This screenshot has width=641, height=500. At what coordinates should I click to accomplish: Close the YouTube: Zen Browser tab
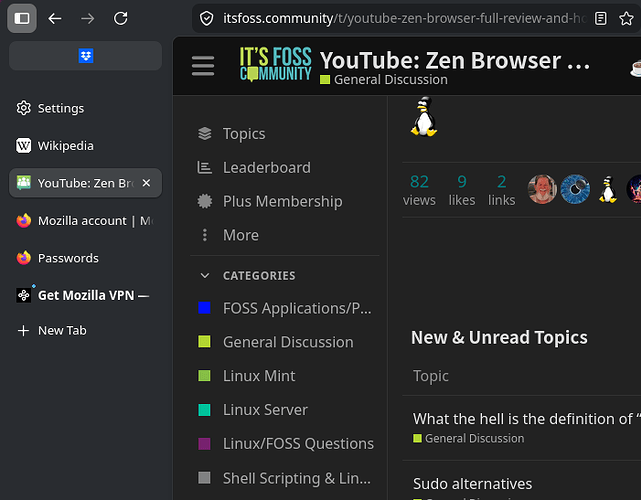146,183
